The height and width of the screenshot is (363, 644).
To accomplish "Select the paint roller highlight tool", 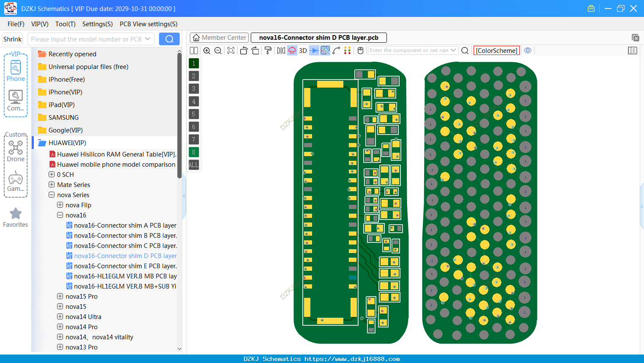I will [268, 50].
